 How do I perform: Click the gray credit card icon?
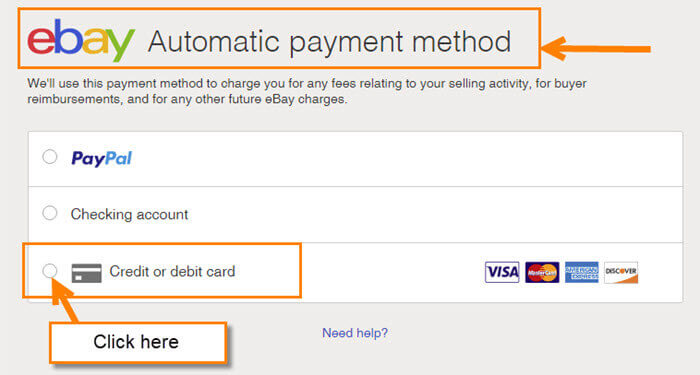(x=87, y=273)
